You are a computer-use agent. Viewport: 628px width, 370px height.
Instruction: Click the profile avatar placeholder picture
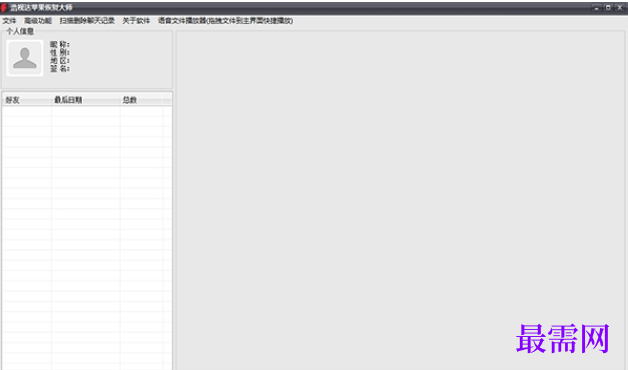(x=25, y=58)
